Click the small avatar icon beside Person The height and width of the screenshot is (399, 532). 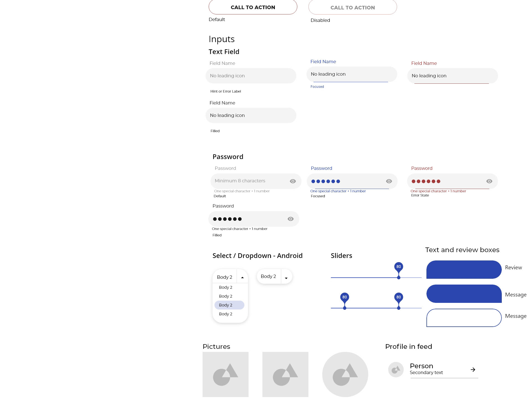point(396,370)
